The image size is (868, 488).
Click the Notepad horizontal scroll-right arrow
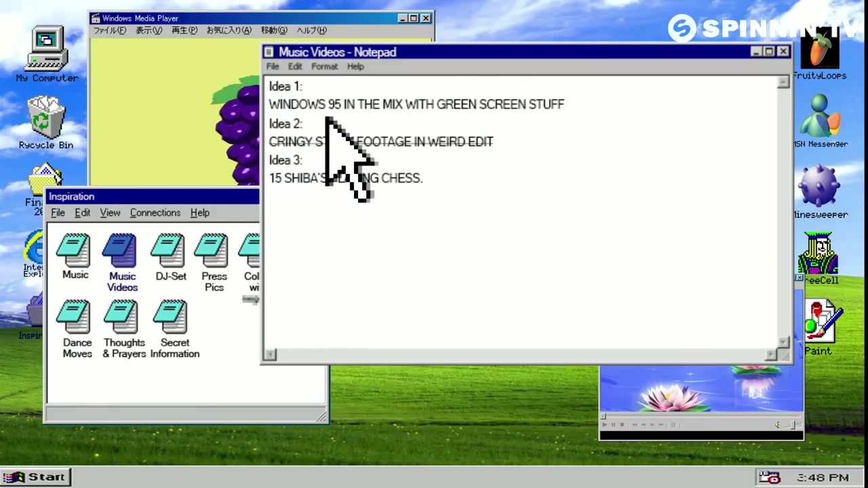[x=771, y=354]
